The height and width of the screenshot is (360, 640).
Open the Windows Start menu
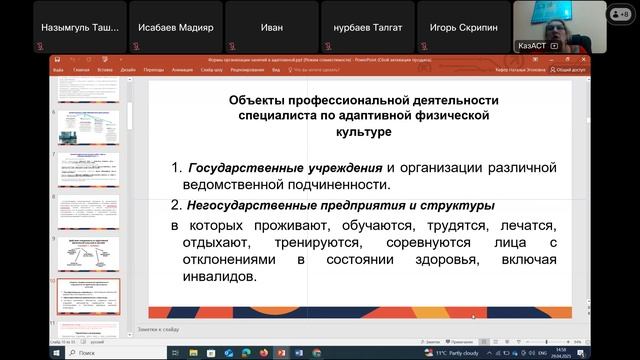tap(56, 353)
